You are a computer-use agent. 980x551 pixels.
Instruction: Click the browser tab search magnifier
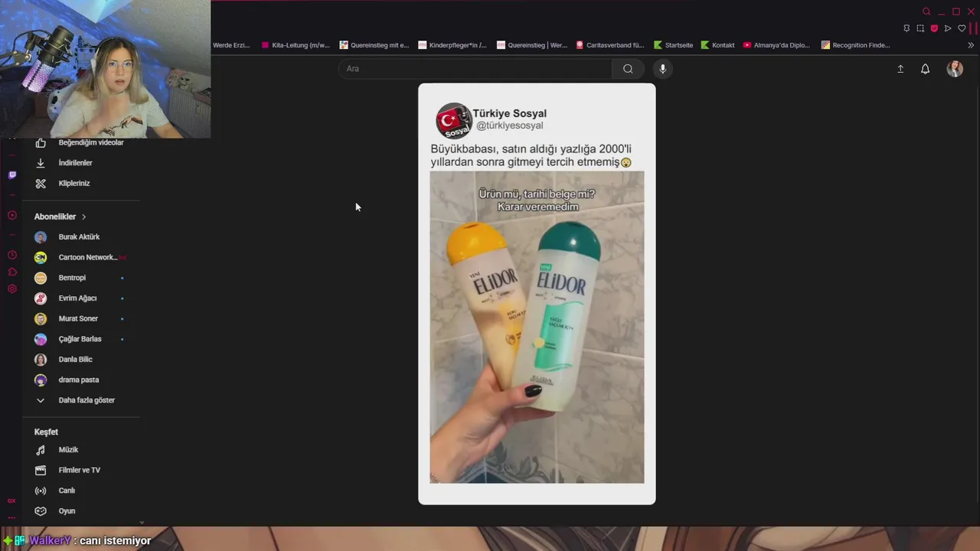pos(926,11)
